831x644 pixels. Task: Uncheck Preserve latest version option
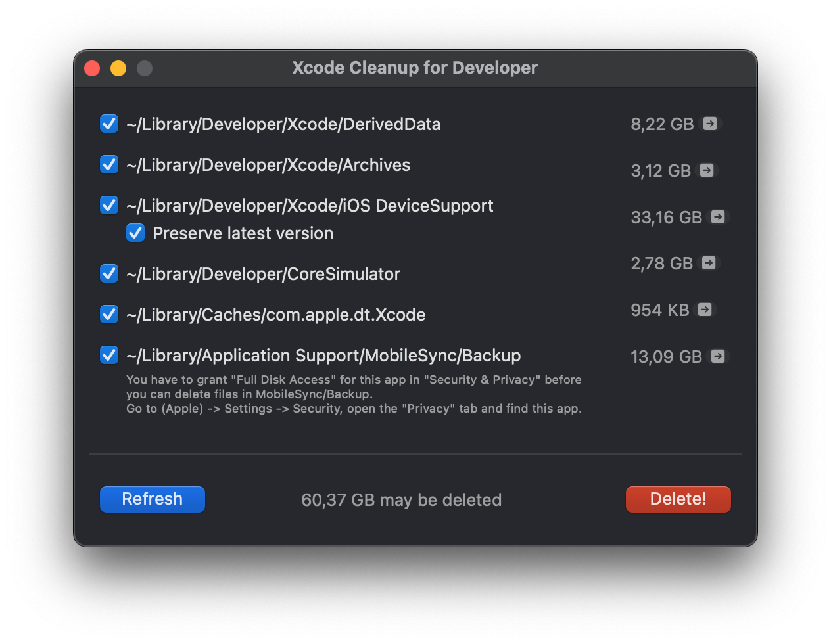[x=135, y=233]
